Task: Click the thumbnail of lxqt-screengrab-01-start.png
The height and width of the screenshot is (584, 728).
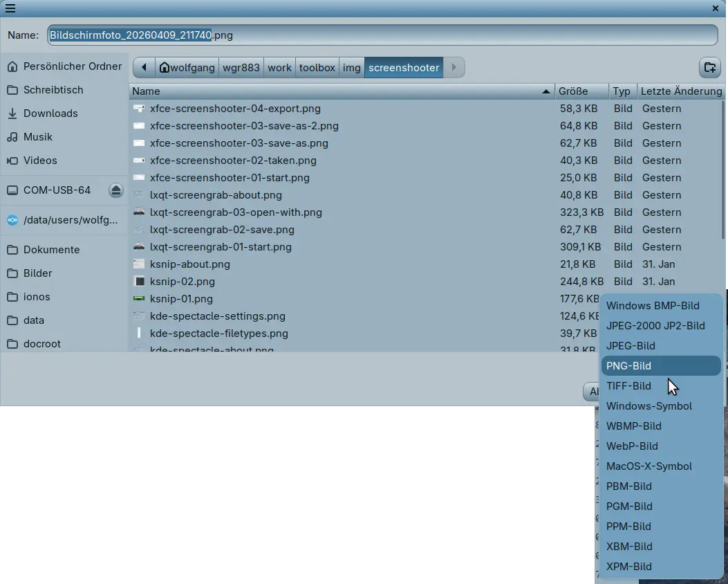Action: (139, 247)
